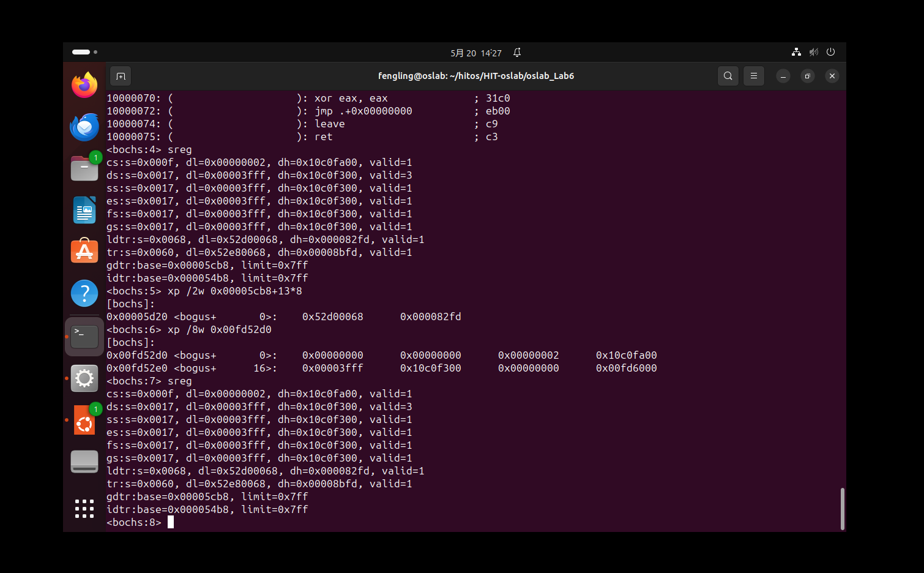
Task: Open Ubuntu Software app center
Action: (x=84, y=252)
